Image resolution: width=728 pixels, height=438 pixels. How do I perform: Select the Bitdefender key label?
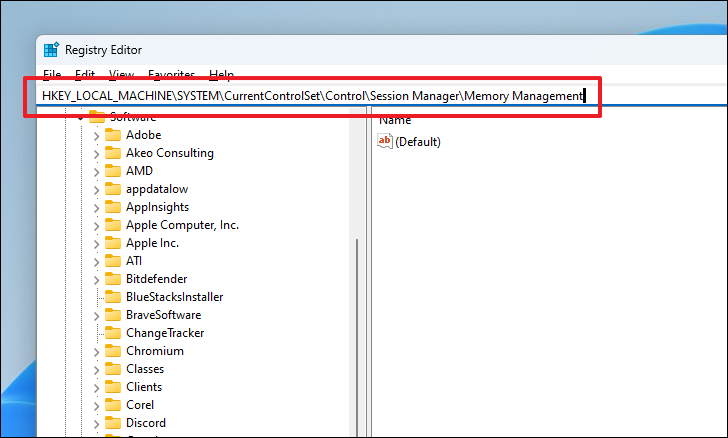(x=156, y=279)
